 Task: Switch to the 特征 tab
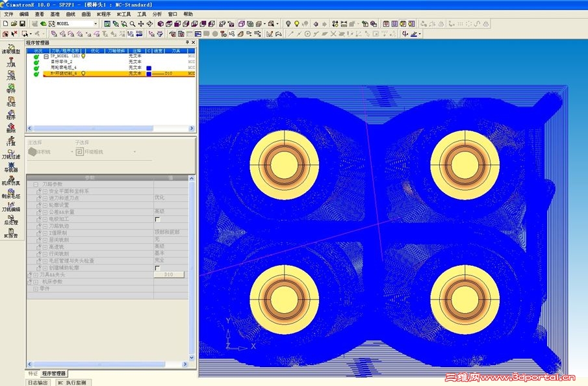33,374
